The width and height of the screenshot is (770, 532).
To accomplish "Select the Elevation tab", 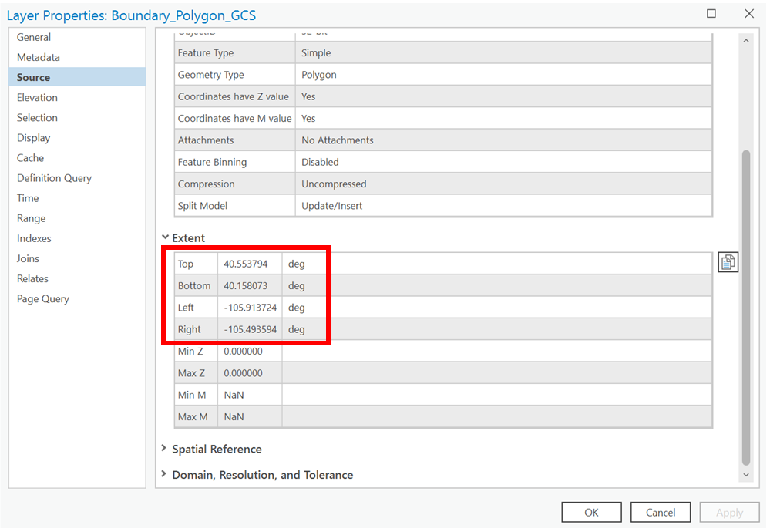I will tap(37, 97).
